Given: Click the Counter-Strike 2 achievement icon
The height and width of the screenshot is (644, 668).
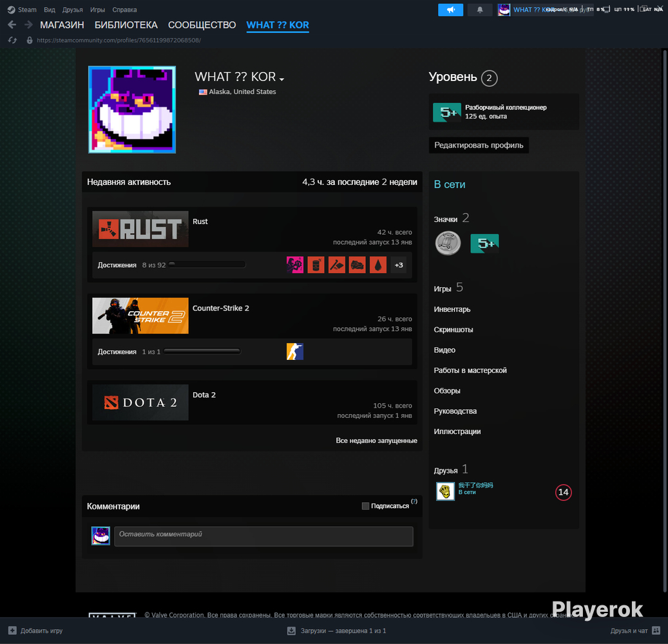Looking at the screenshot, I should [x=295, y=352].
